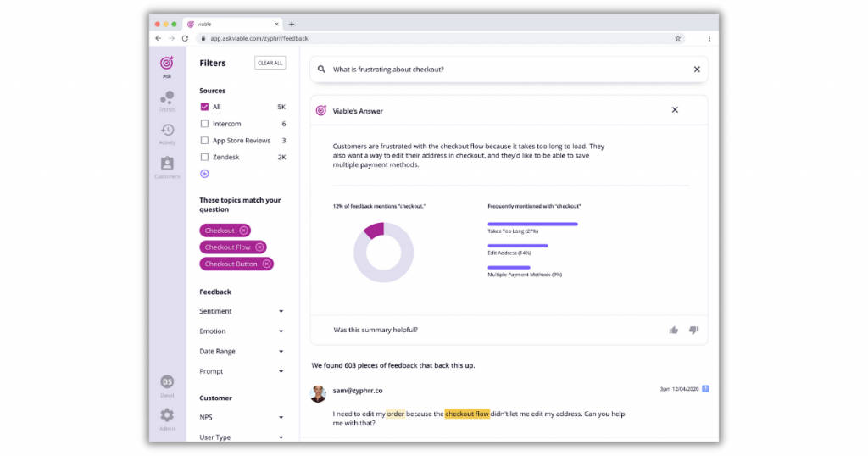This screenshot has width=868, height=456.
Task: Expand the NPS customer filter
Action: click(x=281, y=418)
